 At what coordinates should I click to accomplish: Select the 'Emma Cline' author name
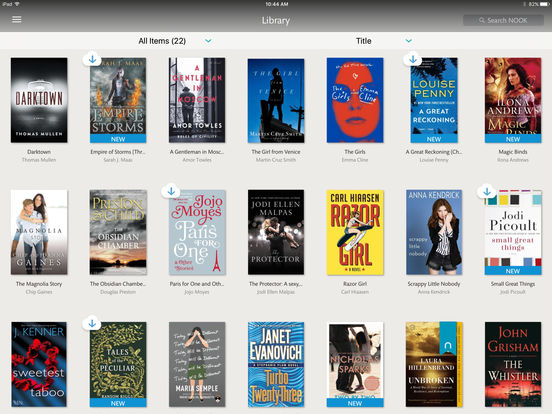click(355, 160)
